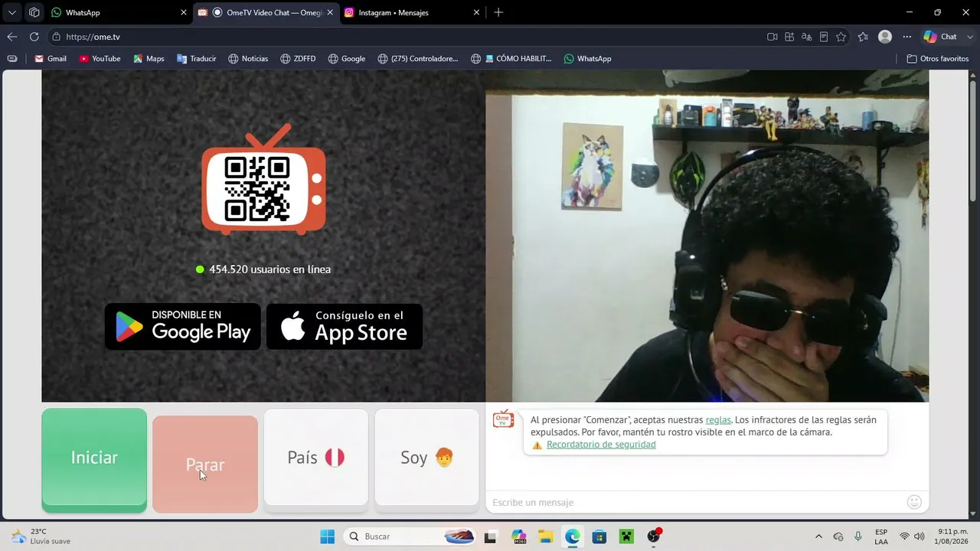Add this page to favorites with star icon
Image resolution: width=980 pixels, height=551 pixels.
[x=841, y=37]
